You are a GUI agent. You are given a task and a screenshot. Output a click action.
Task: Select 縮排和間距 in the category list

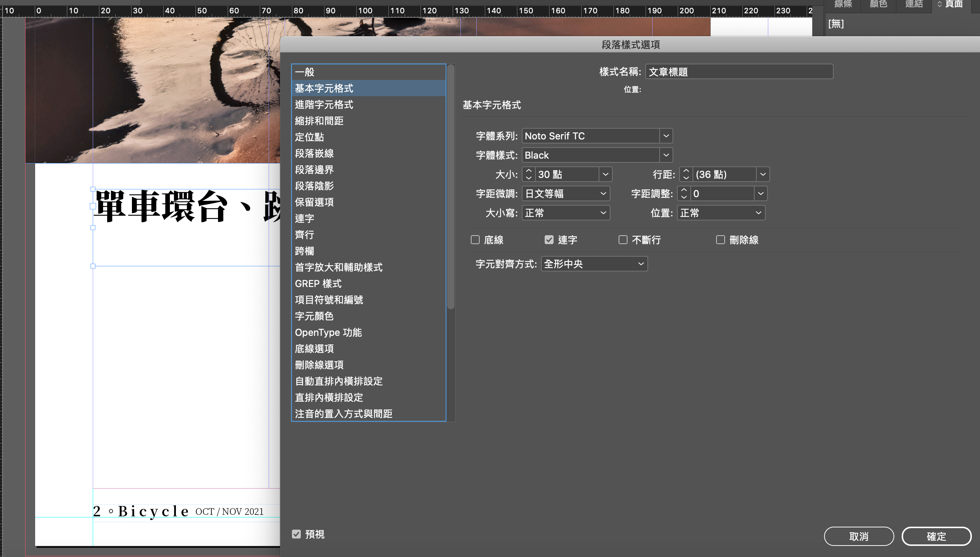(319, 121)
